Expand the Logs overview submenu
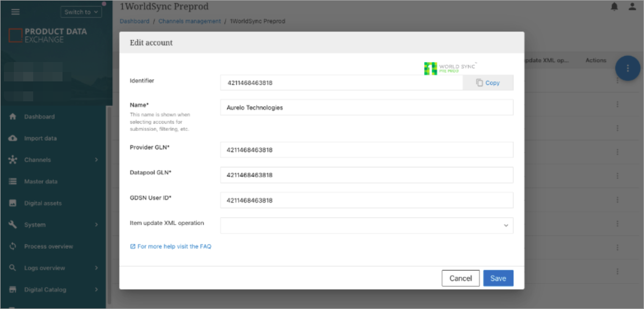Image resolution: width=644 pixels, height=309 pixels. tap(96, 268)
